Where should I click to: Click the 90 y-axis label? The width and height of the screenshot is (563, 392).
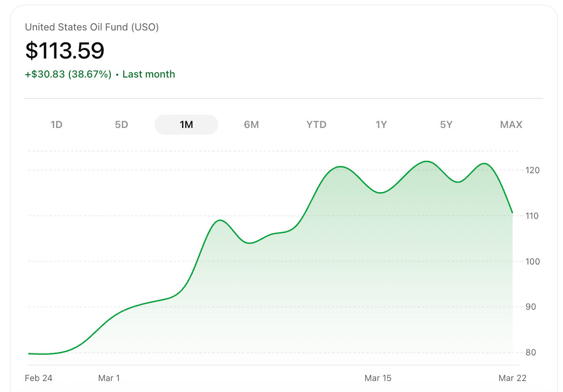(531, 307)
